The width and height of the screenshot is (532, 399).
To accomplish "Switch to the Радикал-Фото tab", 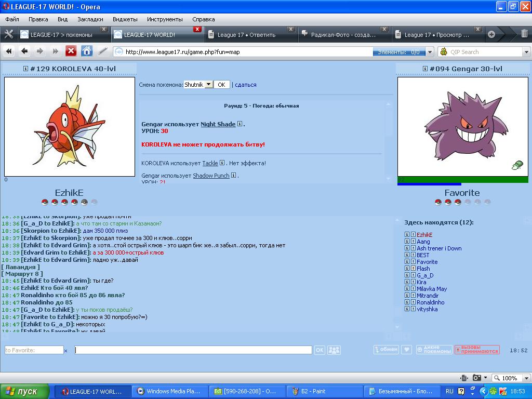I will [344, 34].
